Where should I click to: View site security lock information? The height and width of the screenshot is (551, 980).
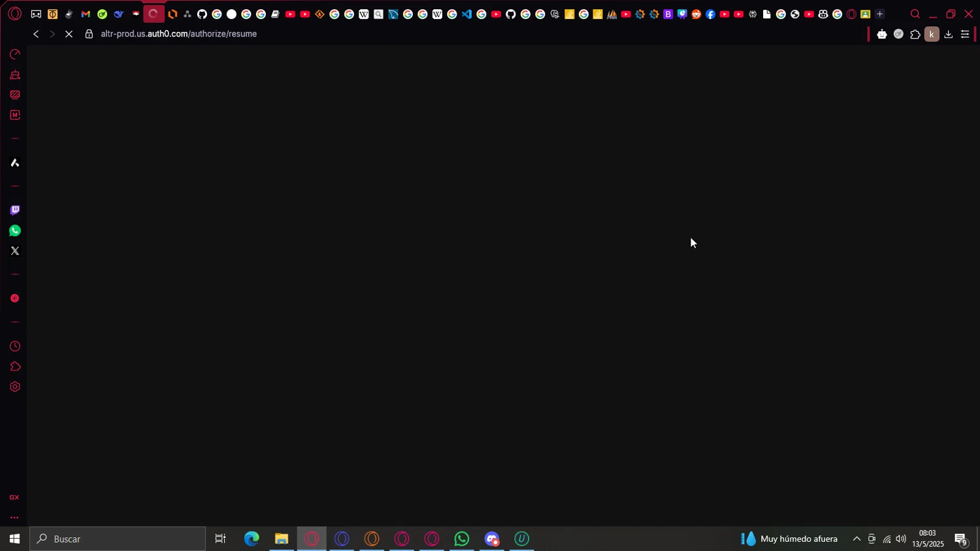[x=89, y=34]
